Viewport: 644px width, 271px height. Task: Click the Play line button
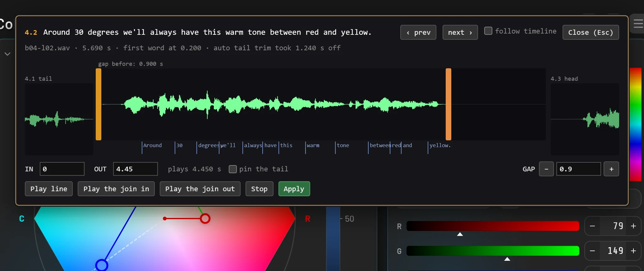coord(49,189)
